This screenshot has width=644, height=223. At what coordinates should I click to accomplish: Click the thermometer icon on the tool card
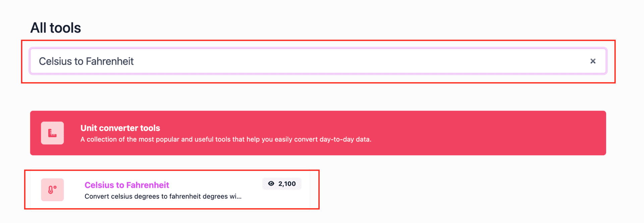click(52, 190)
